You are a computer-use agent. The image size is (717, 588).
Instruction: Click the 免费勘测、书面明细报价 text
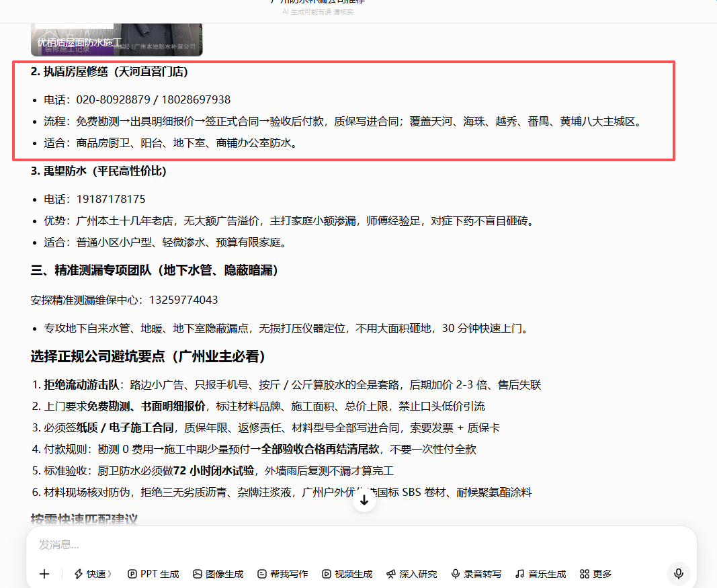[x=146, y=406]
